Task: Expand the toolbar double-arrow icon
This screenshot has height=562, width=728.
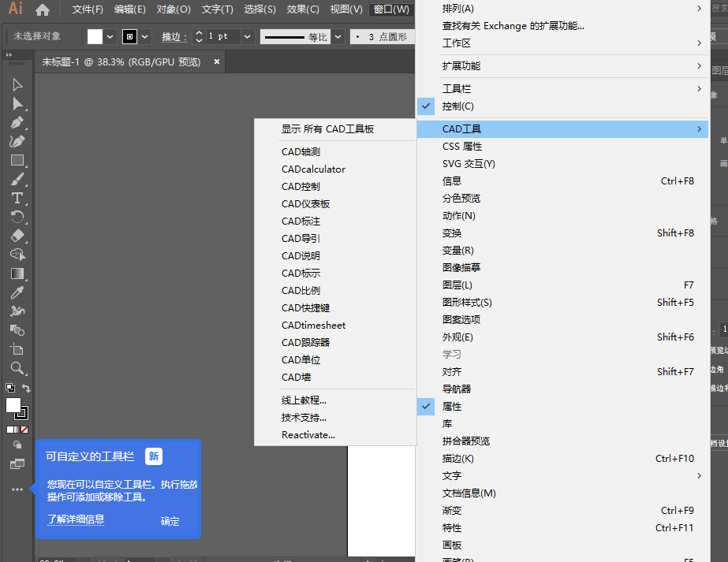Action: click(9, 54)
